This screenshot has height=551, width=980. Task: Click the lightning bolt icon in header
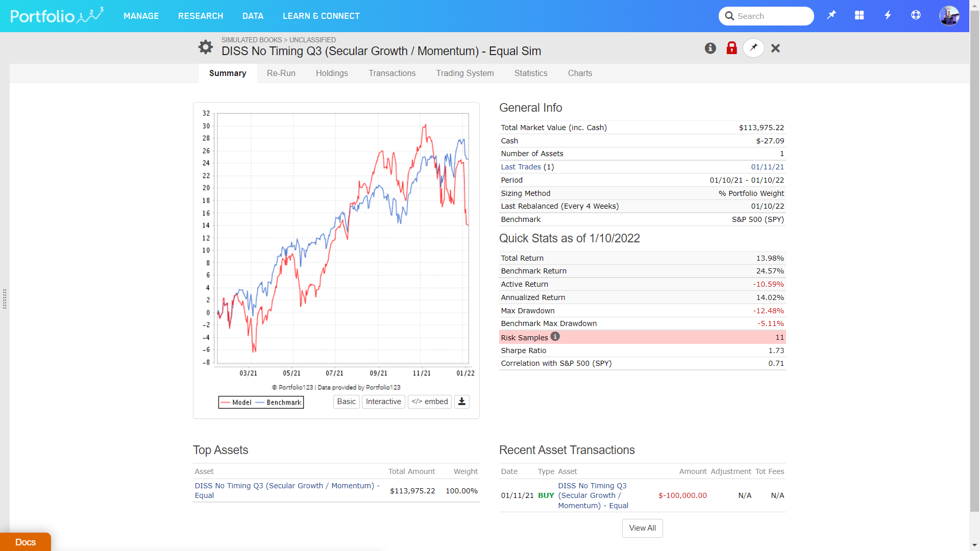pyautogui.click(x=888, y=15)
